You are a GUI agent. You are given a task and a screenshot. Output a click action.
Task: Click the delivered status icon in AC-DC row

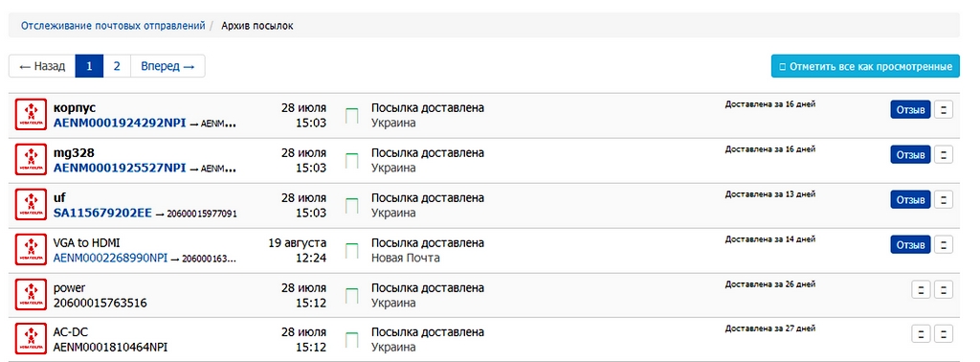(352, 341)
